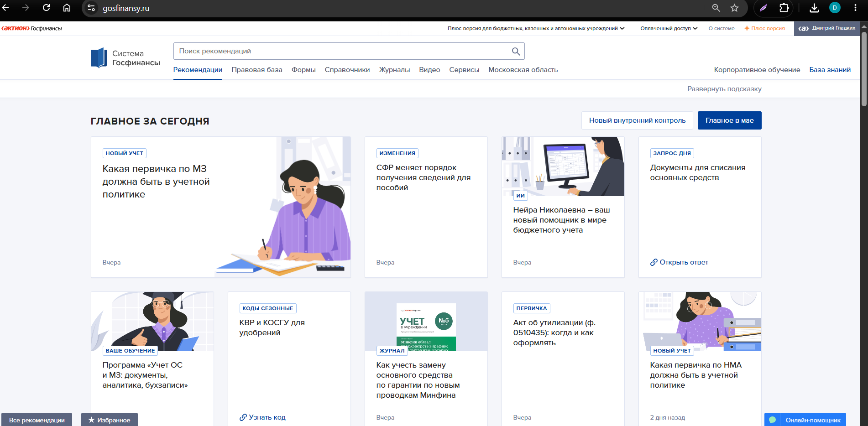868x426 pixels.
Task: Expand the Оплаченный доступ dropdown
Action: pos(669,28)
